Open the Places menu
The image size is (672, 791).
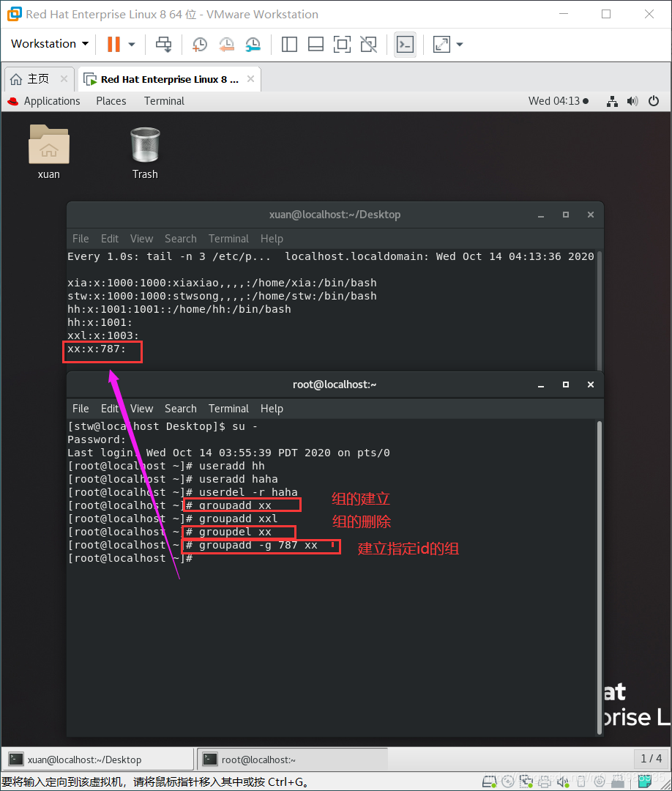click(111, 101)
